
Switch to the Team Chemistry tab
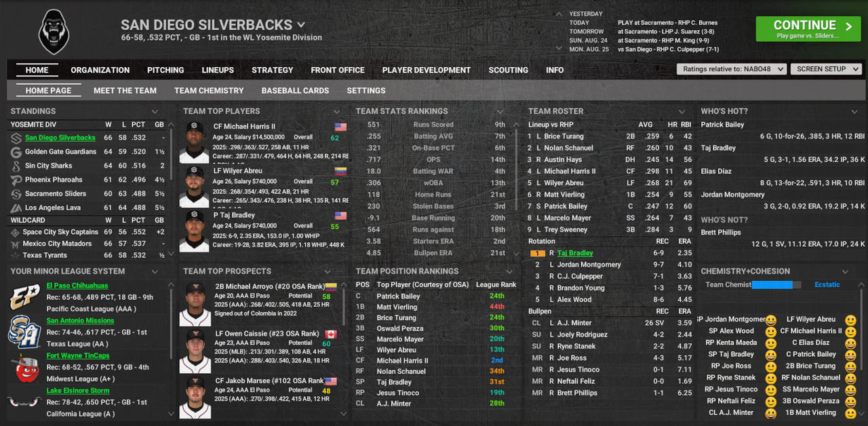209,90
